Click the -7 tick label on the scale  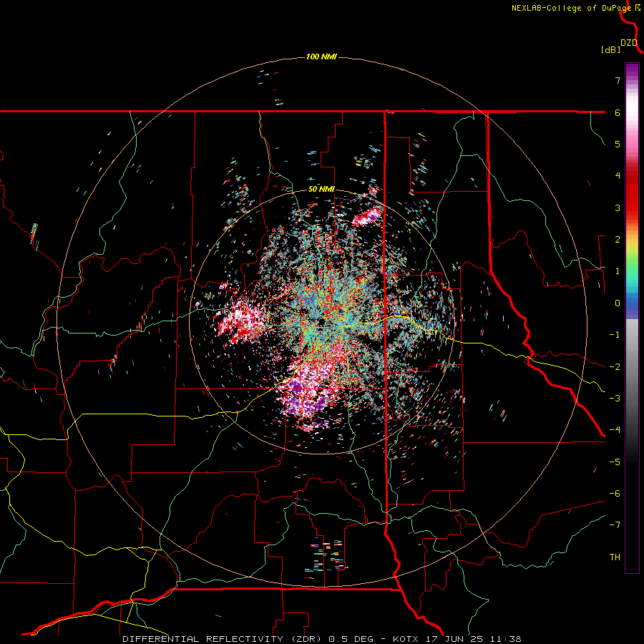[x=615, y=525]
